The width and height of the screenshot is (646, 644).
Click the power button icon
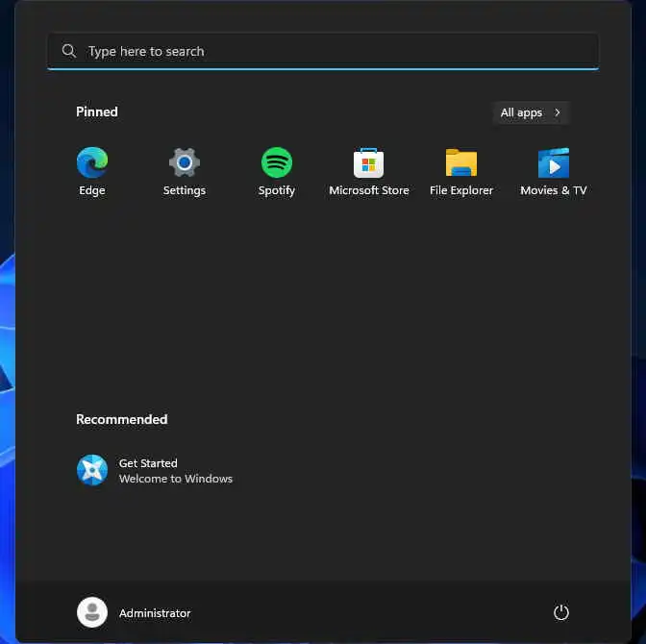pyautogui.click(x=561, y=612)
